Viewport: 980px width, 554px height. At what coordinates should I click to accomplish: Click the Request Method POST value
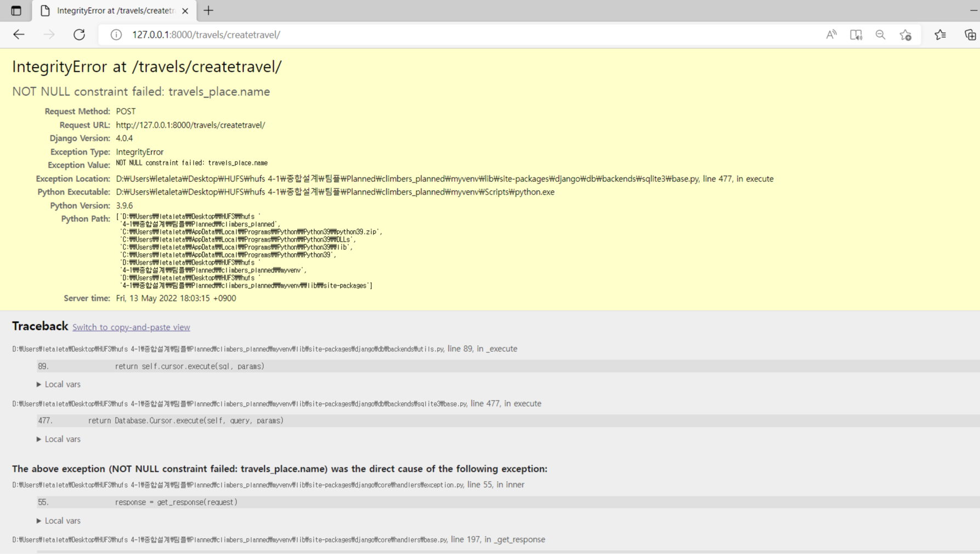pyautogui.click(x=126, y=111)
